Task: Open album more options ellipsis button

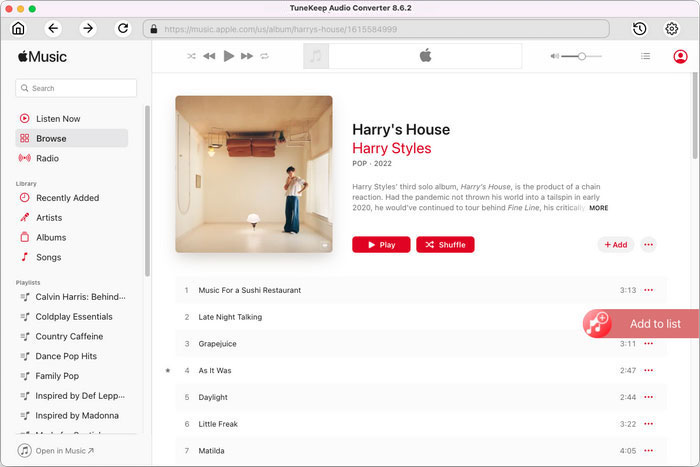Action: pyautogui.click(x=648, y=245)
